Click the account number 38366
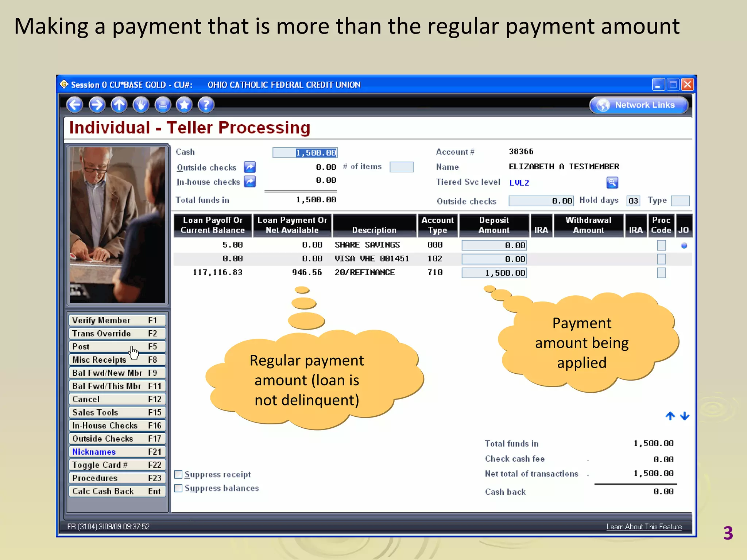The width and height of the screenshot is (747, 560). point(521,152)
